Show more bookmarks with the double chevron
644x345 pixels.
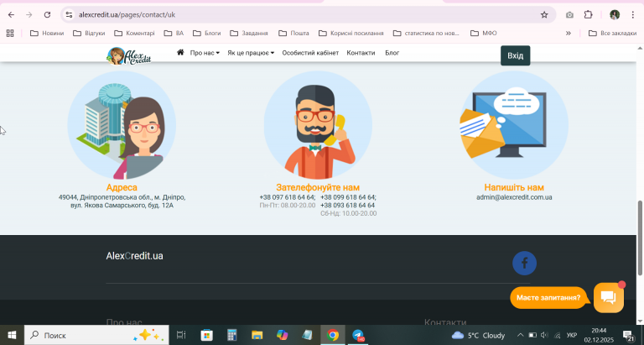pyautogui.click(x=569, y=34)
